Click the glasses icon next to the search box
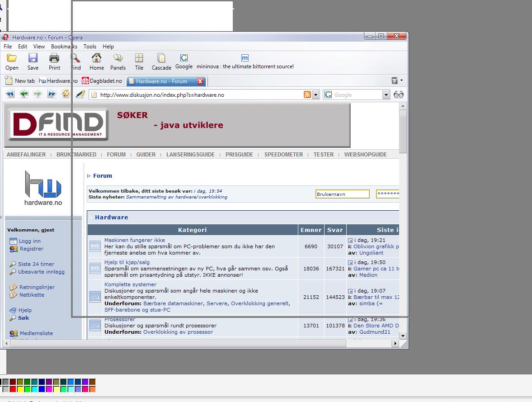The width and height of the screenshot is (532, 402). (x=398, y=95)
